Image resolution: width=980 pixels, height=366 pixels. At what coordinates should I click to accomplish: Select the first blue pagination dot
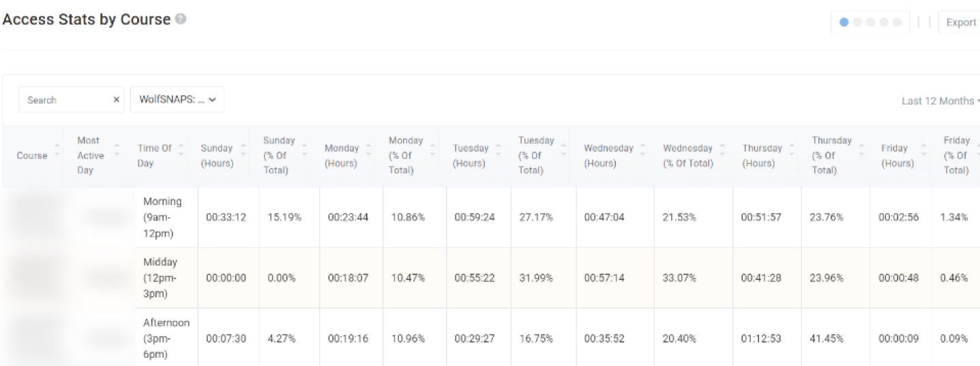coord(844,23)
